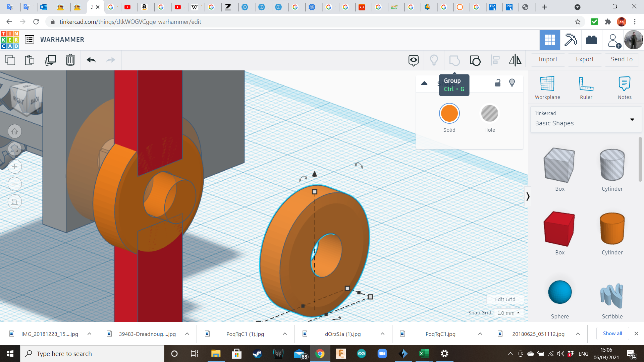
Task: Click the Home view button
Action: (x=15, y=131)
